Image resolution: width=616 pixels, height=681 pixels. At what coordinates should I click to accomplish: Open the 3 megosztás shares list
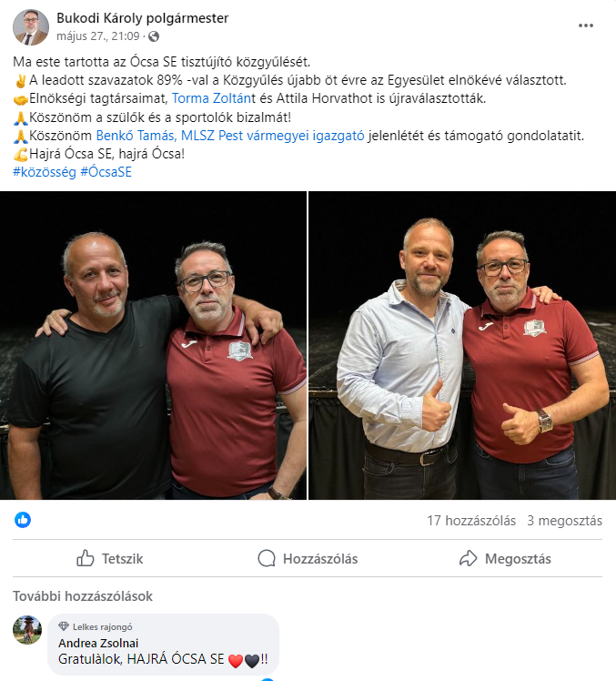tap(564, 521)
